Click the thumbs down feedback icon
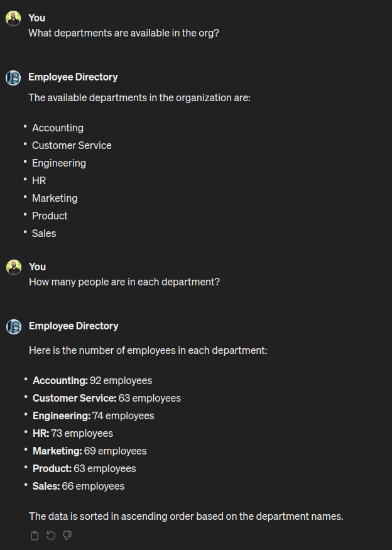Image resolution: width=392 pixels, height=550 pixels. tap(67, 536)
